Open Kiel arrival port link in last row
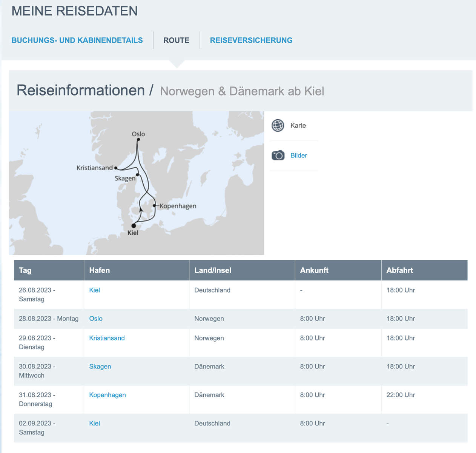 [94, 424]
